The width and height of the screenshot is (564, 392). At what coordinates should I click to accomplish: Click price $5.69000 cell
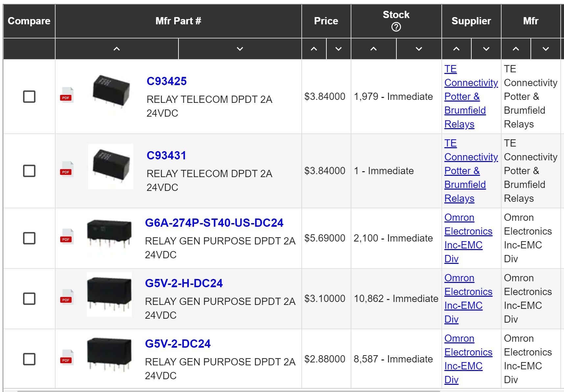coord(325,238)
